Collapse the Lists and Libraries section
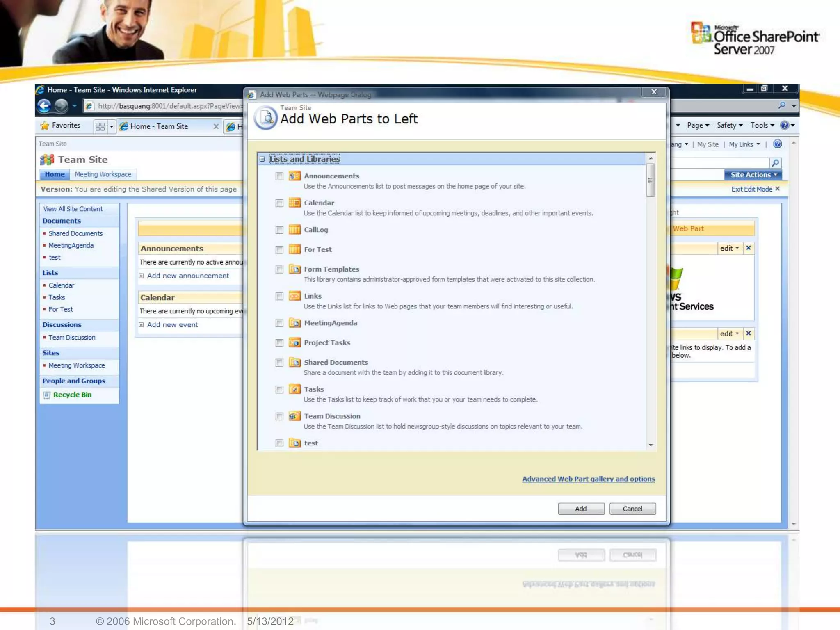 (x=262, y=159)
